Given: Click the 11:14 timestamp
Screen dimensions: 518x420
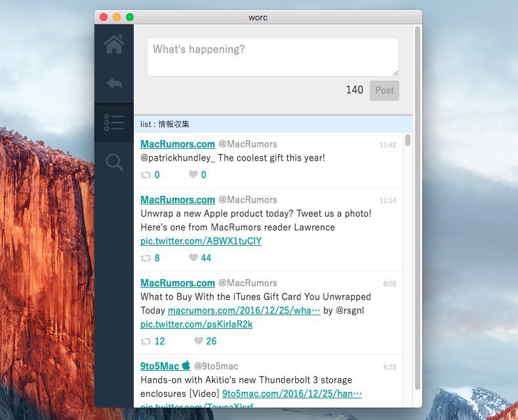Looking at the screenshot, I should point(388,200).
